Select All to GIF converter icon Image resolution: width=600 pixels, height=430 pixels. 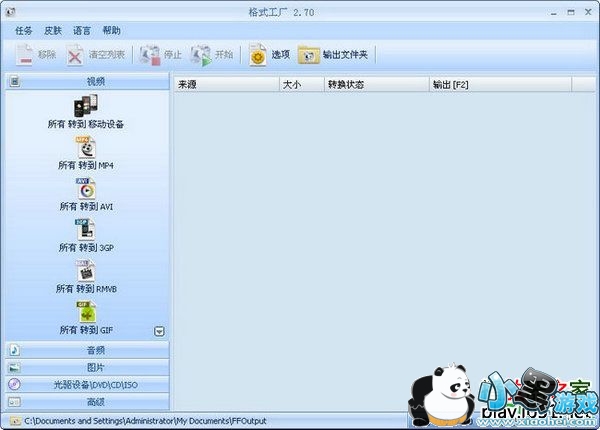pyautogui.click(x=86, y=312)
